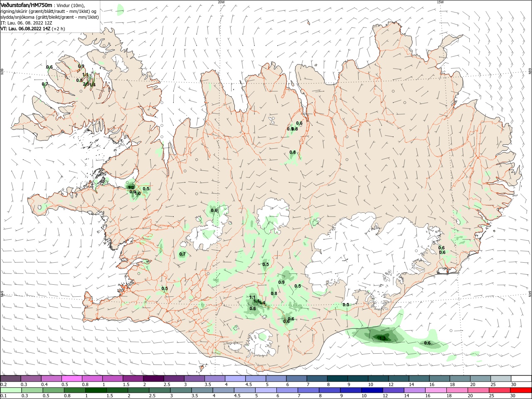Click the '0.2' label in the snow legend row
532x399 pixels.
click(4, 385)
